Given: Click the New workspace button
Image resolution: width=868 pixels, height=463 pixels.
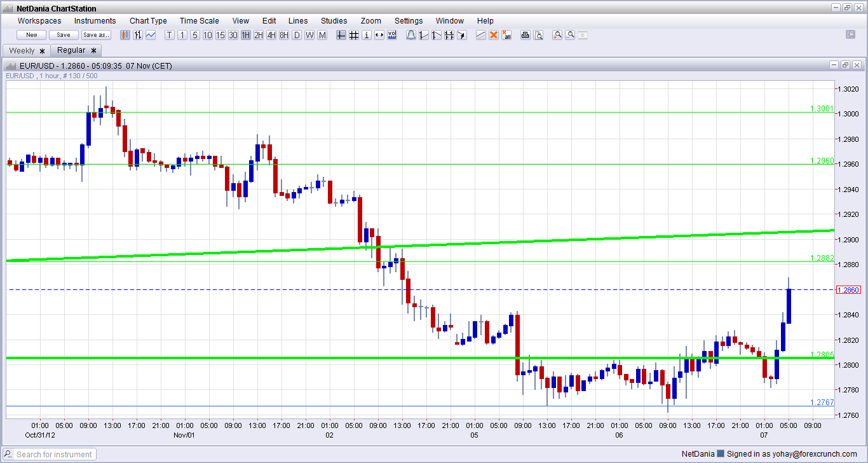Looking at the screenshot, I should pos(31,35).
